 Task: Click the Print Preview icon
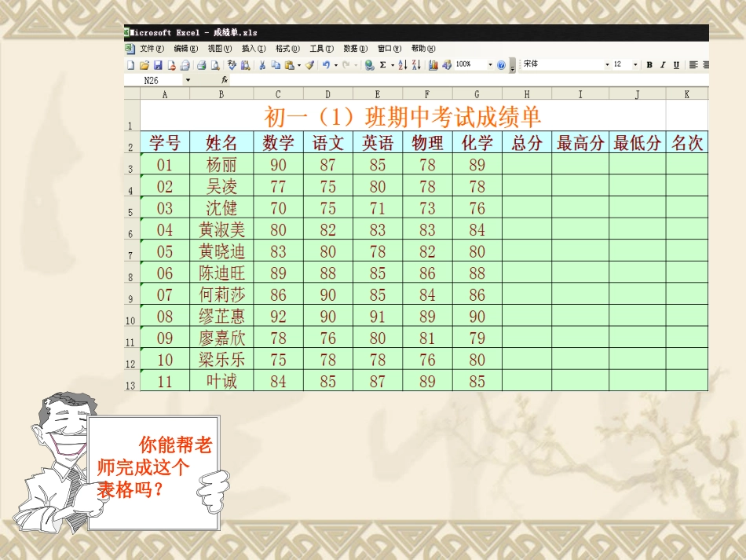point(215,65)
